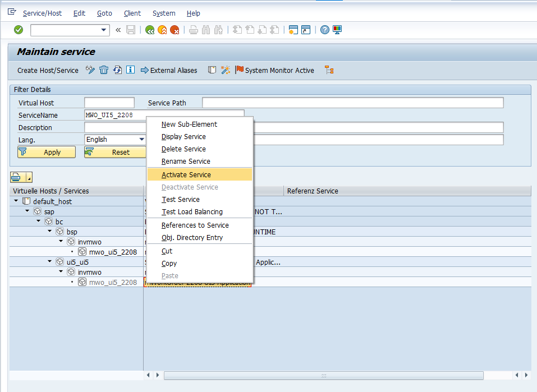Click the green Enter checkmark icon
This screenshot has width=537, height=392.
click(19, 30)
